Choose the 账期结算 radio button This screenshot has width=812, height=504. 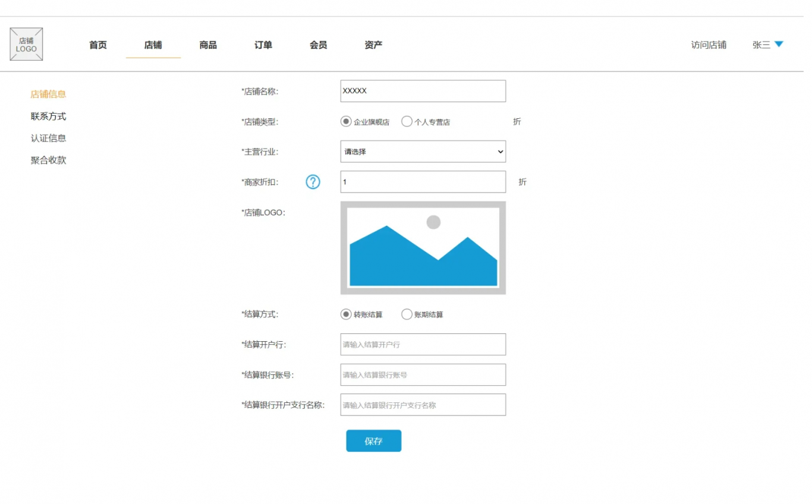point(407,314)
